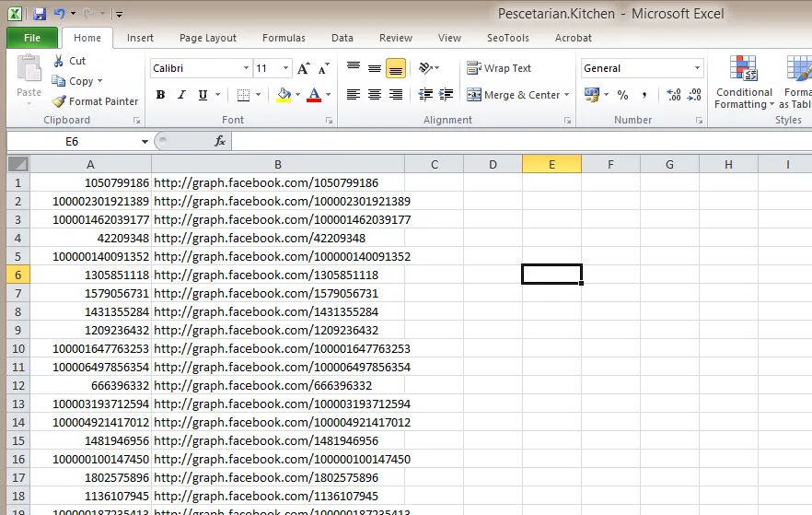Open underline style dropdown arrow
This screenshot has height=515, width=812.
[x=217, y=95]
